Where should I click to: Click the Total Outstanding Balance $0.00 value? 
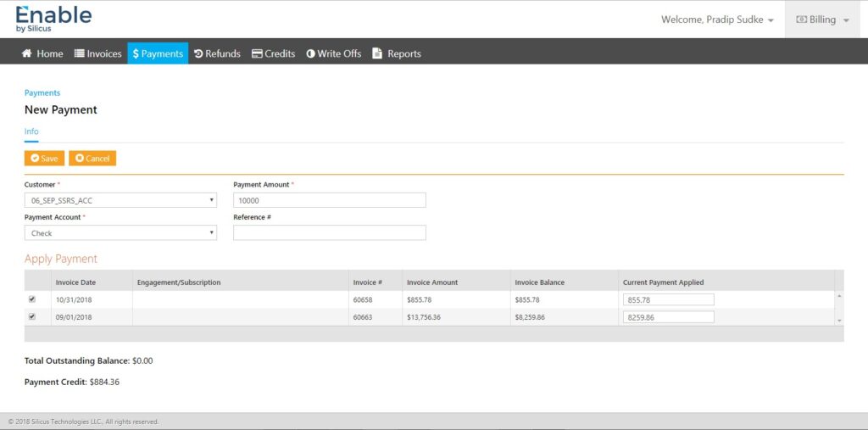[x=142, y=361]
